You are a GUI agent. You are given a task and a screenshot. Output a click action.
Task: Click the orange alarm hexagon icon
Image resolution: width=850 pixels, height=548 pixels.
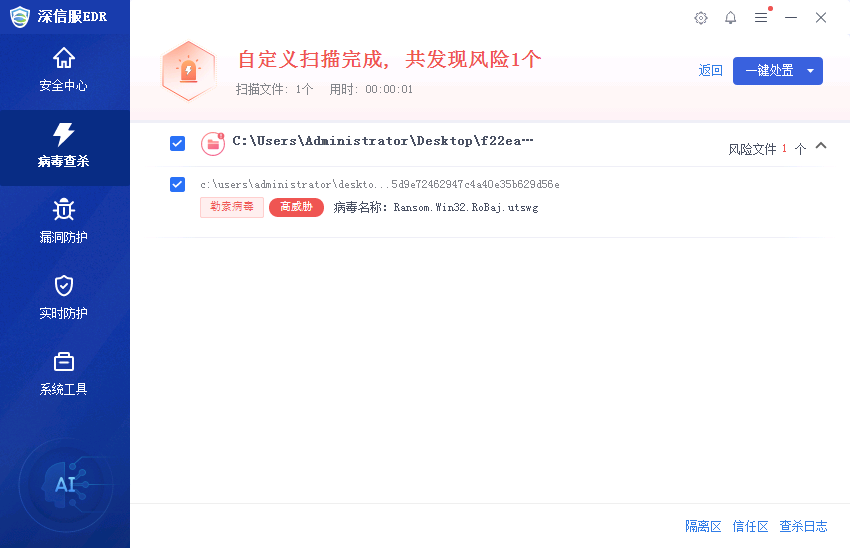(x=189, y=71)
